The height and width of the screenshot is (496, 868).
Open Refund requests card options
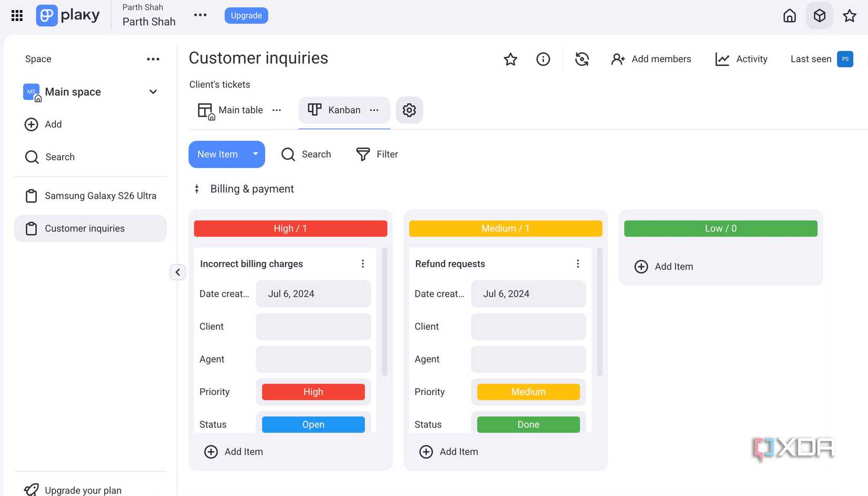point(578,264)
